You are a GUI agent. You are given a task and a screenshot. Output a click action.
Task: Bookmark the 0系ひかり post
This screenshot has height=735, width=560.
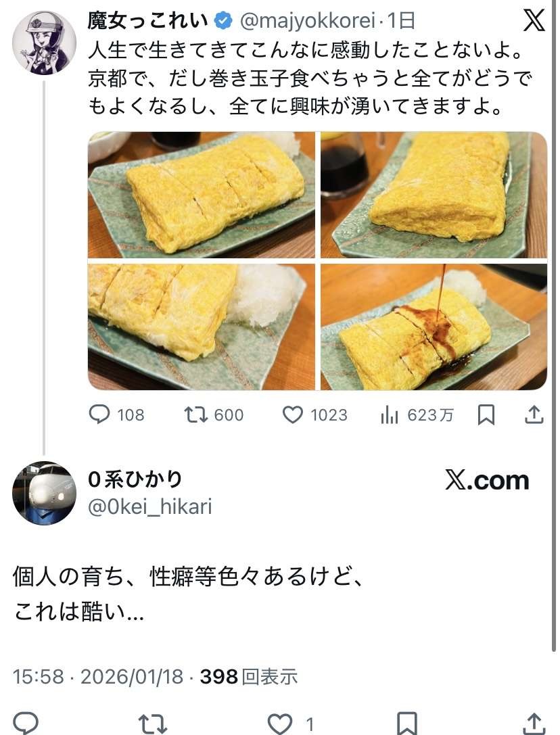(406, 724)
